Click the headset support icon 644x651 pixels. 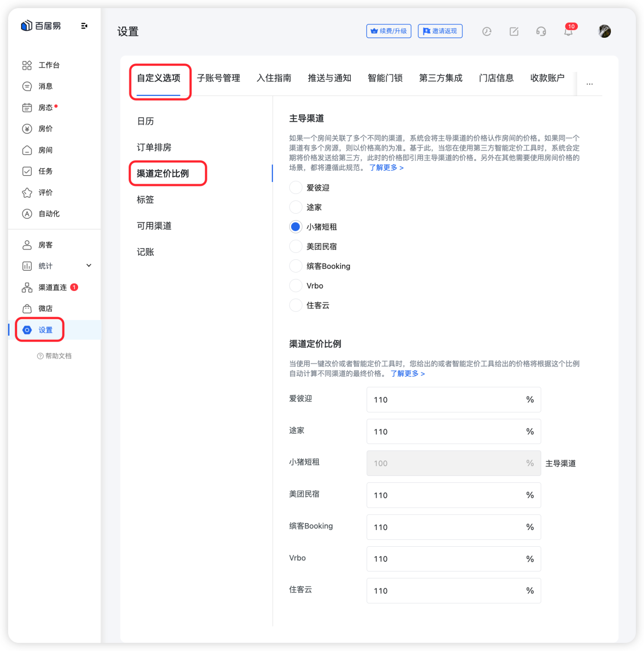(541, 31)
